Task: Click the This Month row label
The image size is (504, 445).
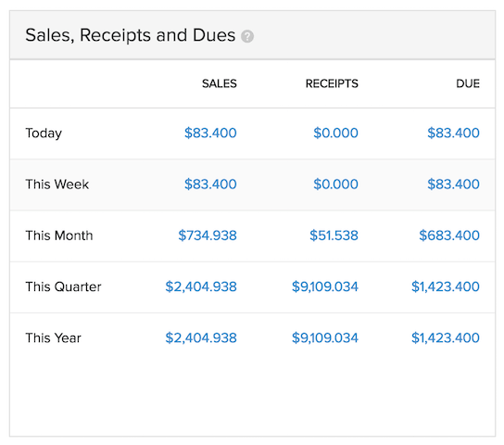Action: tap(59, 235)
